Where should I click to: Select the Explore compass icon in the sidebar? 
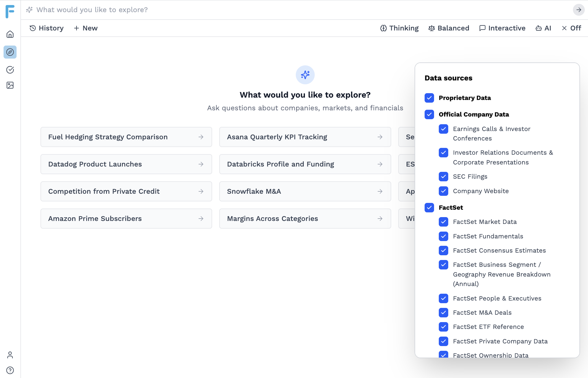pos(10,52)
